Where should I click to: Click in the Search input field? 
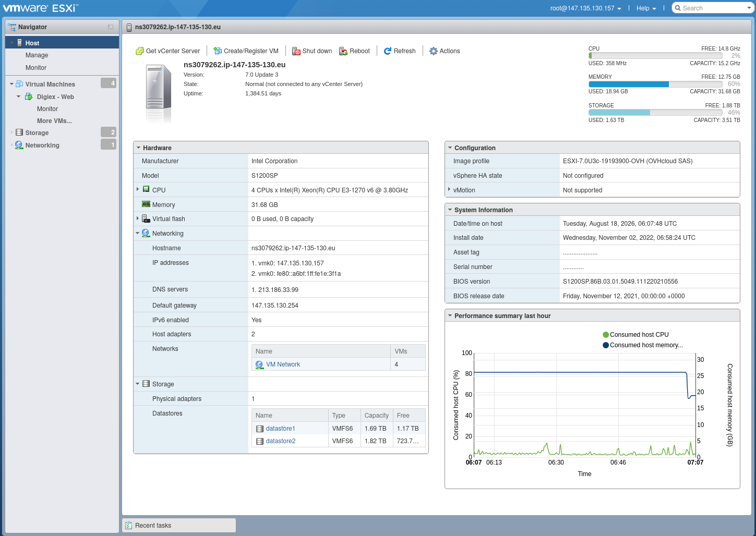point(713,8)
